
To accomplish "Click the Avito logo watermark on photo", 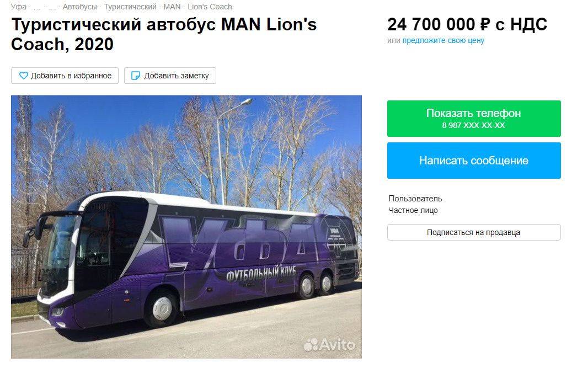I will point(329,345).
